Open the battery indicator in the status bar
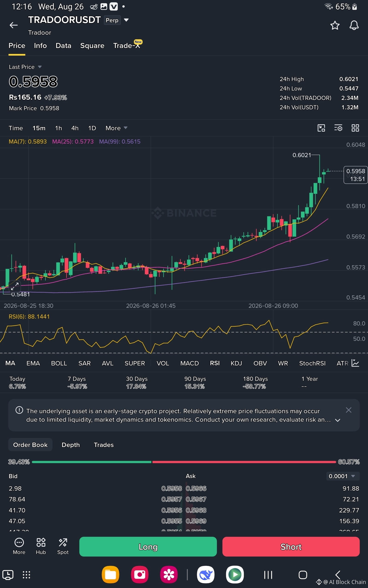The width and height of the screenshot is (368, 588). click(355, 7)
